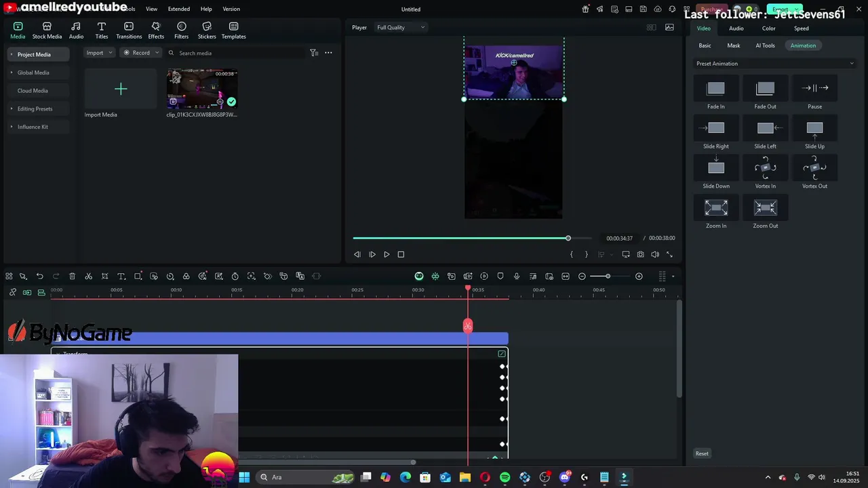The width and height of the screenshot is (868, 488).
Task: Click the marker shield icon in timeline toolbar
Action: [500, 276]
